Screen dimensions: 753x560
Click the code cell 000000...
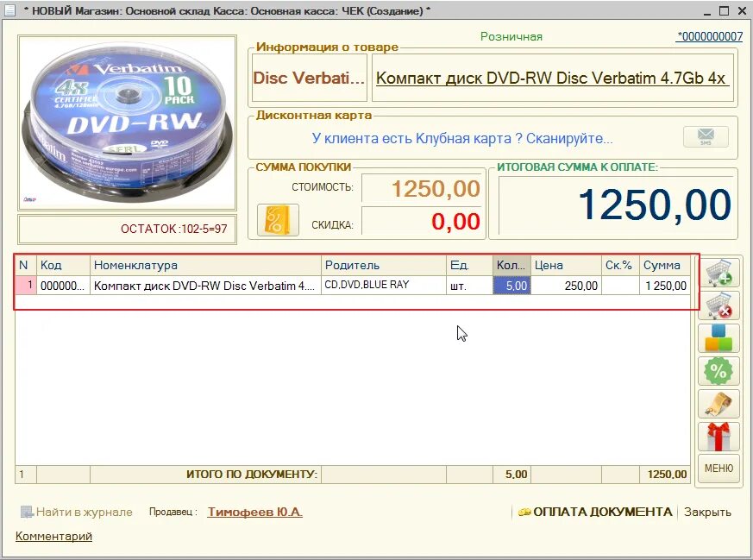click(63, 286)
